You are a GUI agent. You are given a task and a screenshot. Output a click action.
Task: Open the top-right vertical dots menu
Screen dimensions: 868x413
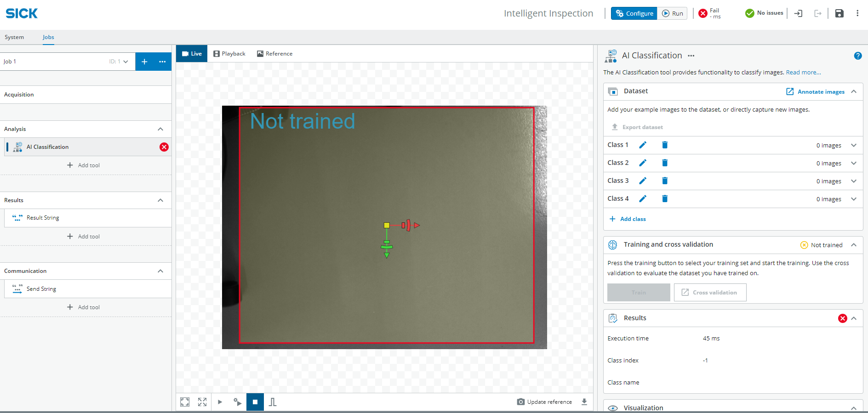(x=857, y=13)
